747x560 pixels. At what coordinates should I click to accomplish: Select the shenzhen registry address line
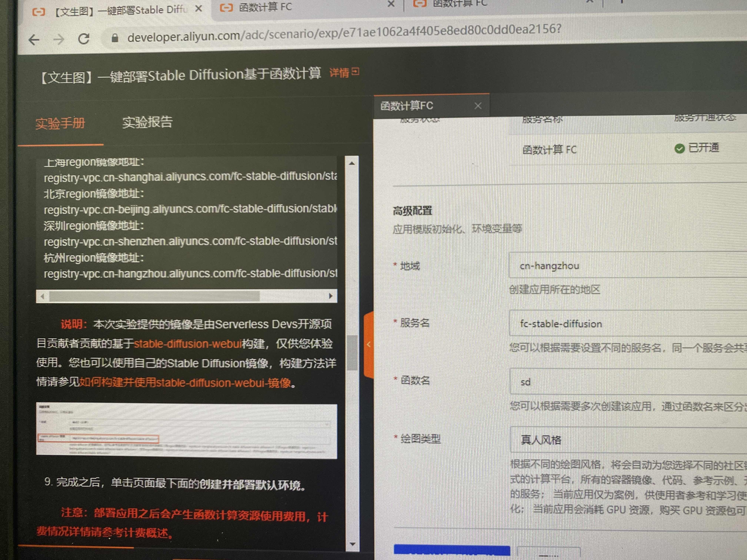coord(190,241)
